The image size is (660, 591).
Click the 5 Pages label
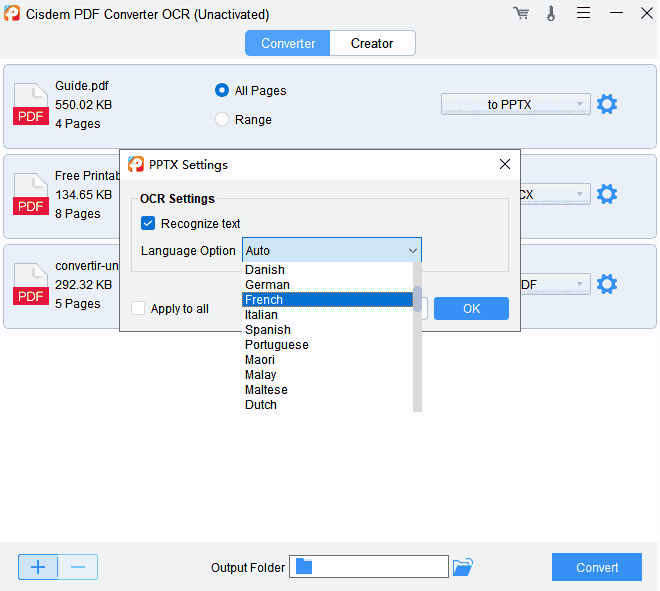(77, 303)
